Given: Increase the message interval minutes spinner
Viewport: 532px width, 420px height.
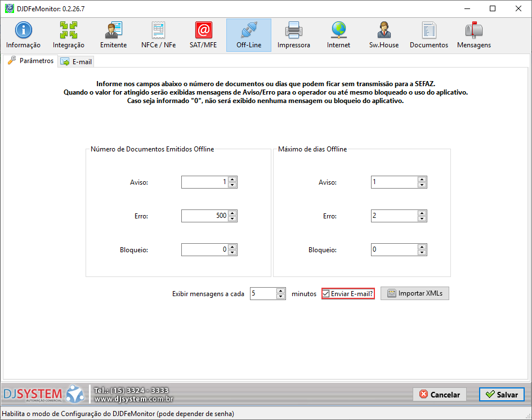Looking at the screenshot, I should 280,291.
